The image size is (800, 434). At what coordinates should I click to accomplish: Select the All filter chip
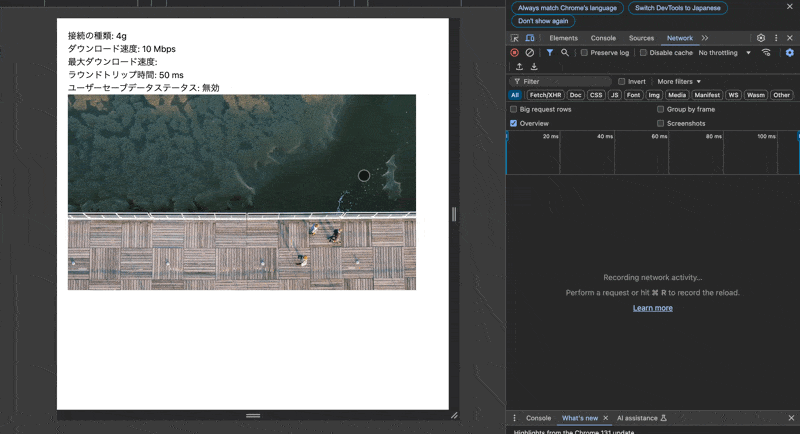[515, 95]
